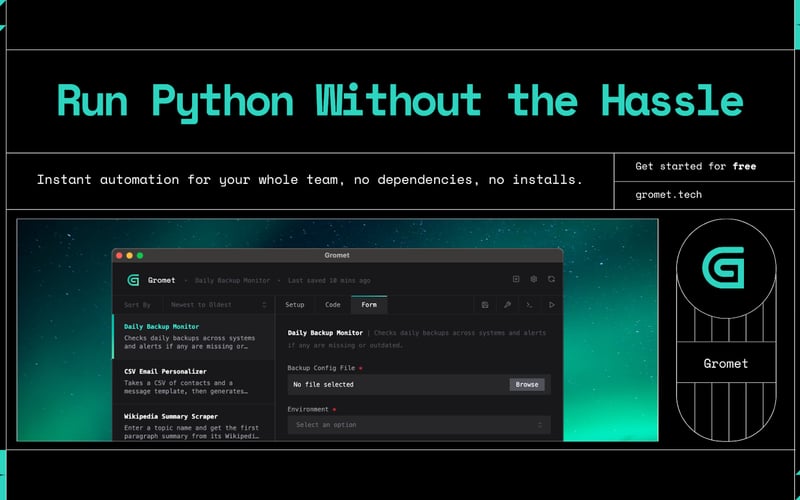Viewport: 800px width, 500px height.
Task: Switch to the Setup tab
Action: (x=295, y=304)
